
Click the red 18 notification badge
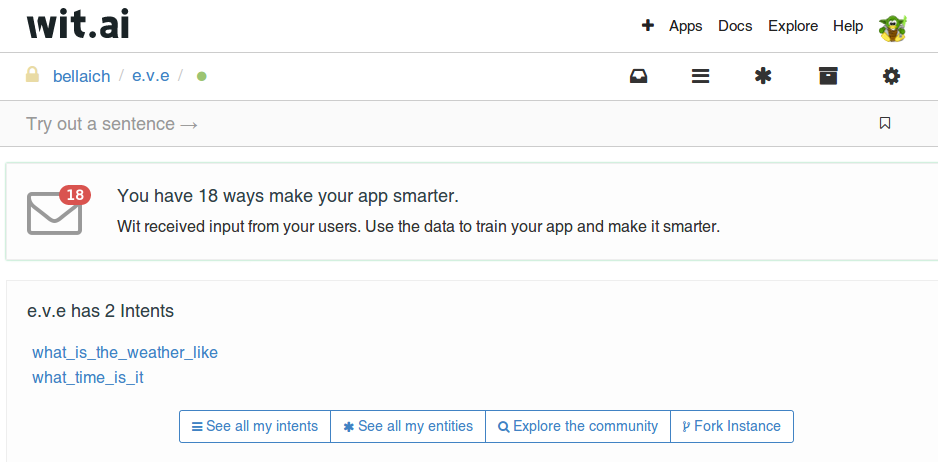[x=75, y=195]
